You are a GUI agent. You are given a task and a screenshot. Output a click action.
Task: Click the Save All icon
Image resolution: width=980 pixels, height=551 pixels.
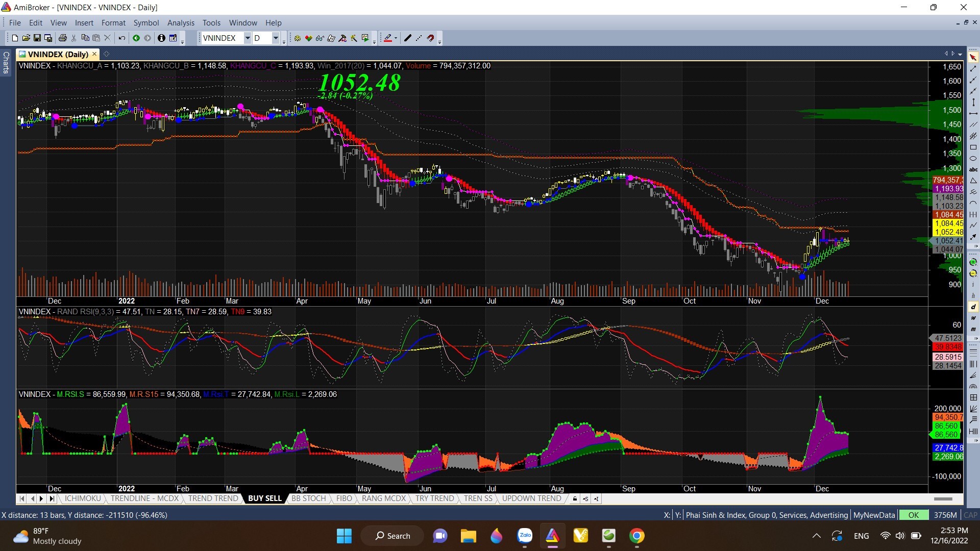coord(48,38)
